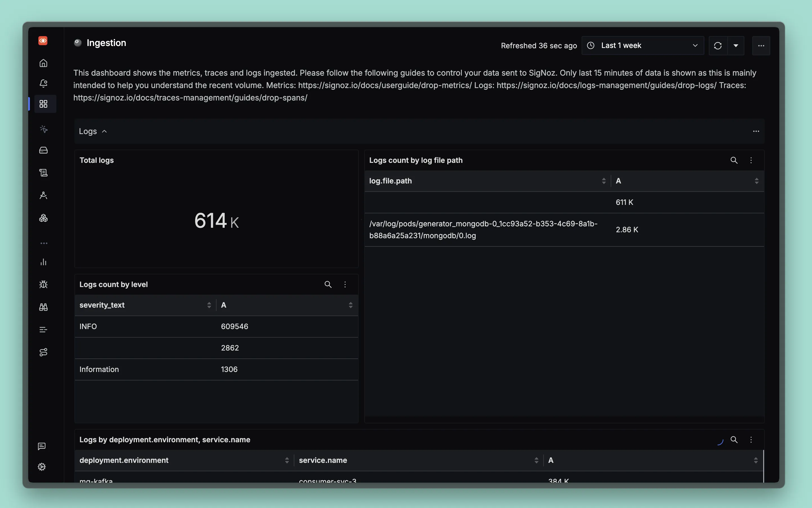Open the sparkle cursor icon in sidebar
Viewport: 812px width, 508px height.
point(43,129)
